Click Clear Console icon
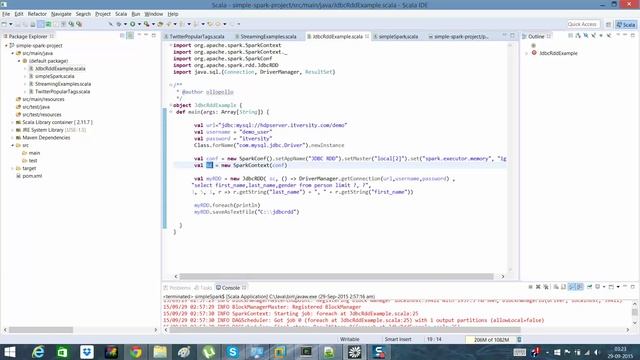This screenshot has width=640, height=360. 556,287
